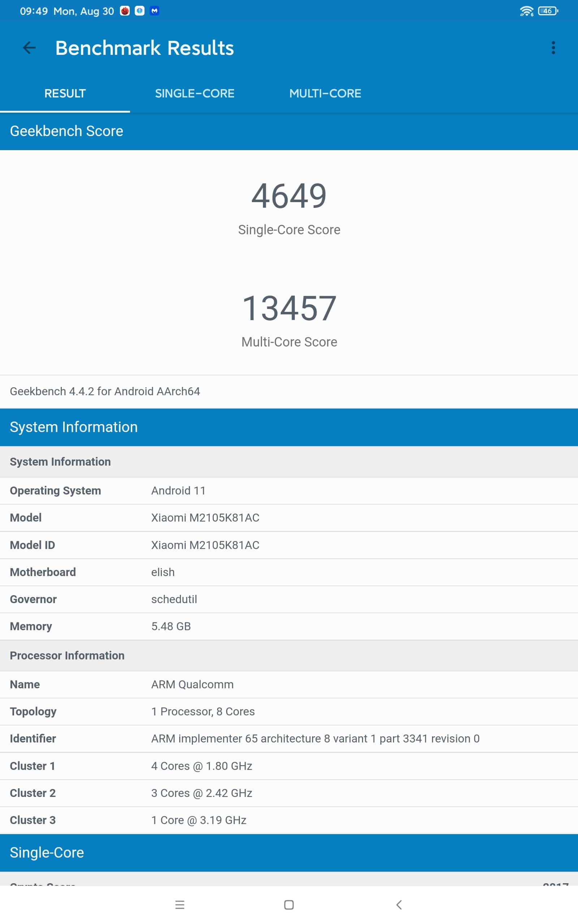Select the Model row value Xiaomi M2105K81AC
The height and width of the screenshot is (924, 578).
pos(205,518)
